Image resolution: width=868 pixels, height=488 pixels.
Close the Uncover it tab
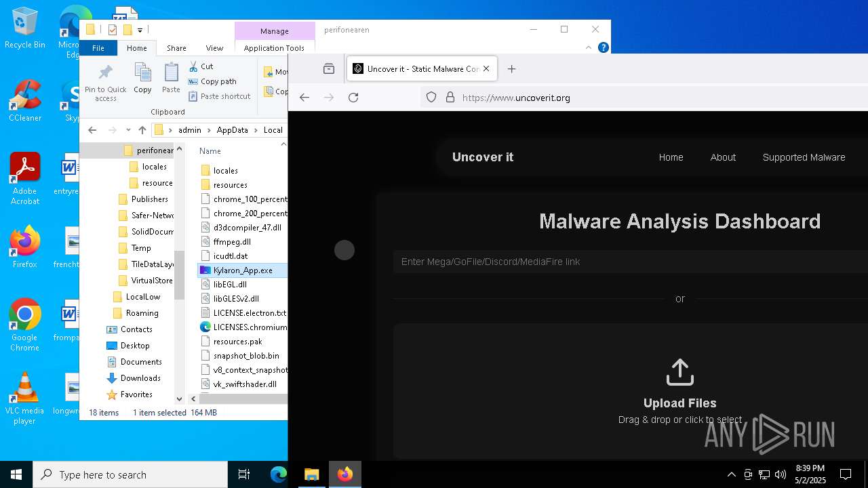coord(486,68)
